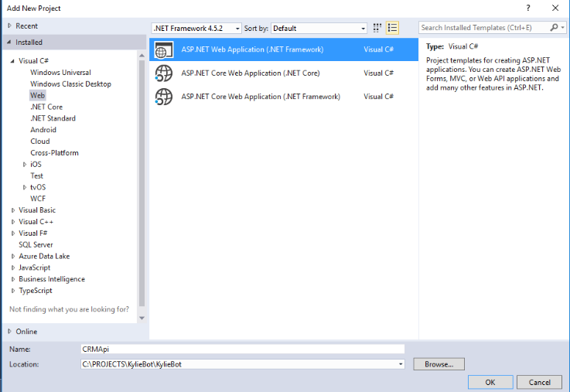This screenshot has width=570, height=392.
Task: Select the Android category
Action: (x=43, y=130)
